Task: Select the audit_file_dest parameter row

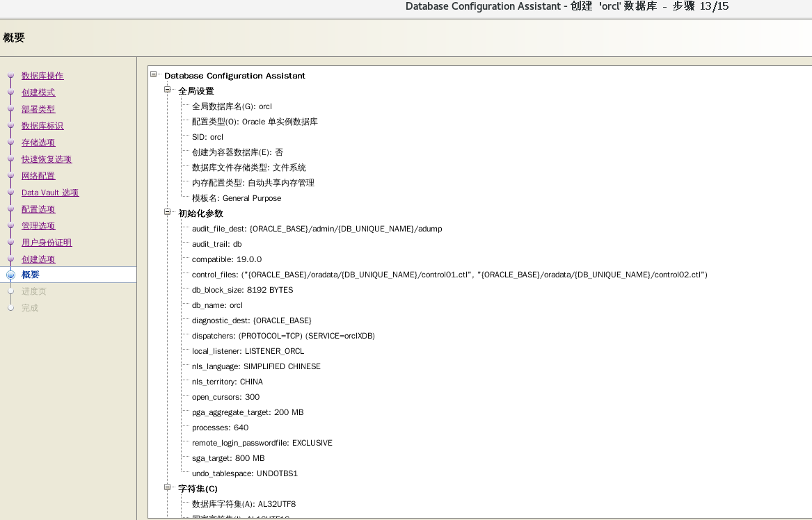Action: [x=317, y=229]
